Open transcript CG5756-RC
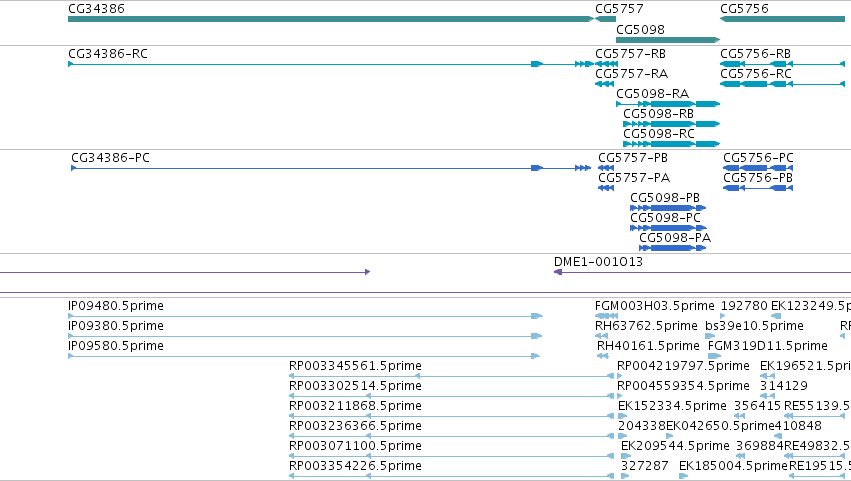Image resolution: width=851 pixels, height=481 pixels. pos(756,74)
